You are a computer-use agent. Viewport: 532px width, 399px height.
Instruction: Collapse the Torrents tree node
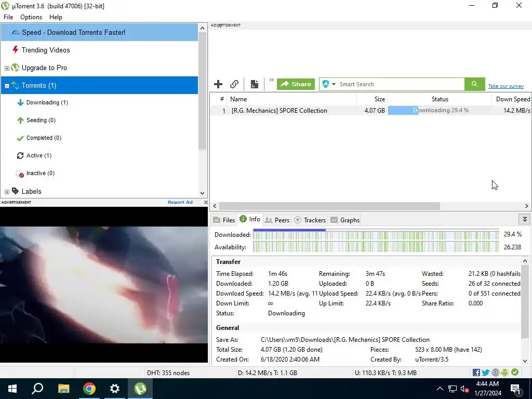coord(7,86)
